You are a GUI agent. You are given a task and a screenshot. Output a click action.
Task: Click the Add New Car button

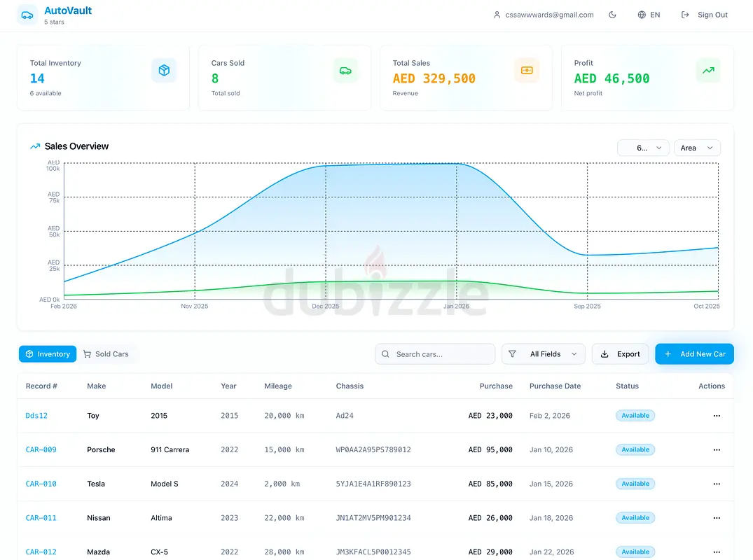694,354
